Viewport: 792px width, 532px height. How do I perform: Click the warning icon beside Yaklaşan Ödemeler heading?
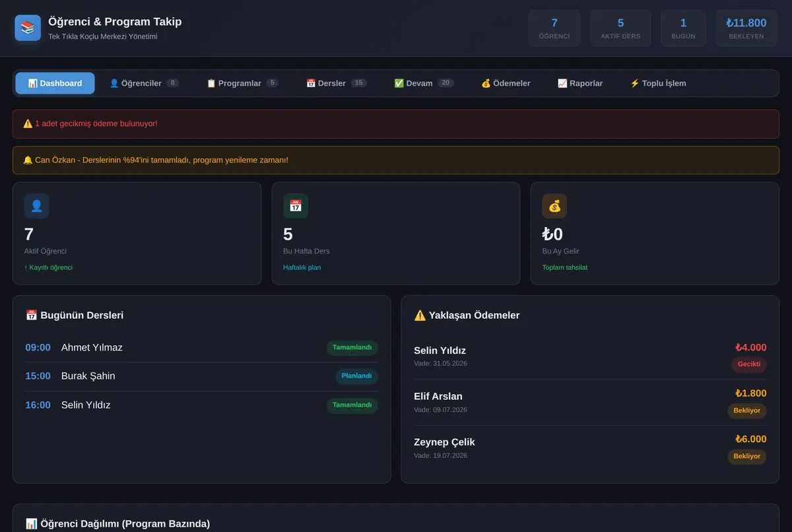pyautogui.click(x=420, y=316)
